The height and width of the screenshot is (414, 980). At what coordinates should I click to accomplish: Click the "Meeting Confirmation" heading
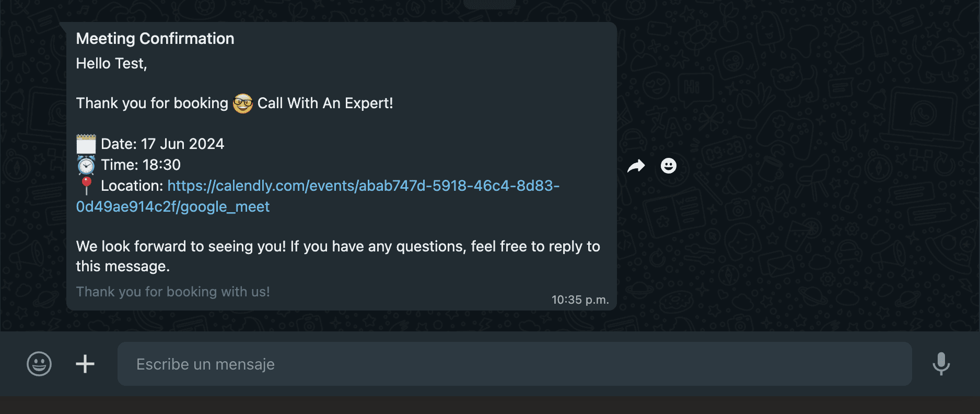click(x=155, y=39)
